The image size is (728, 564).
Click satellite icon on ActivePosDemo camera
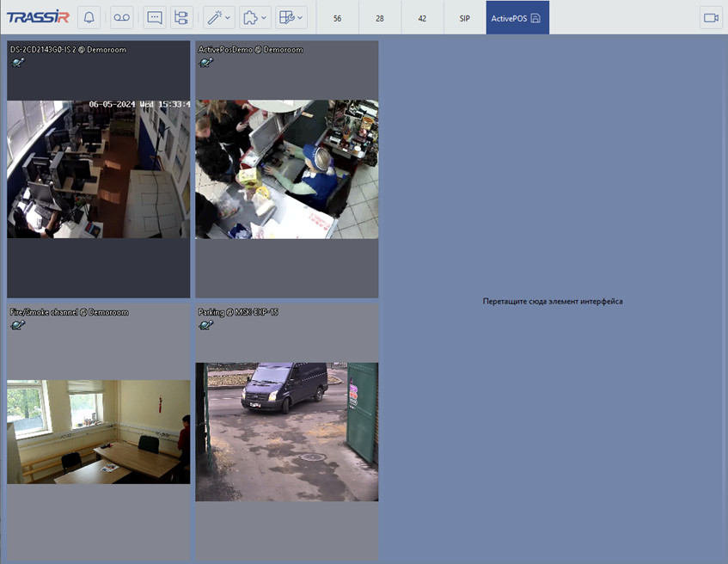(205, 63)
